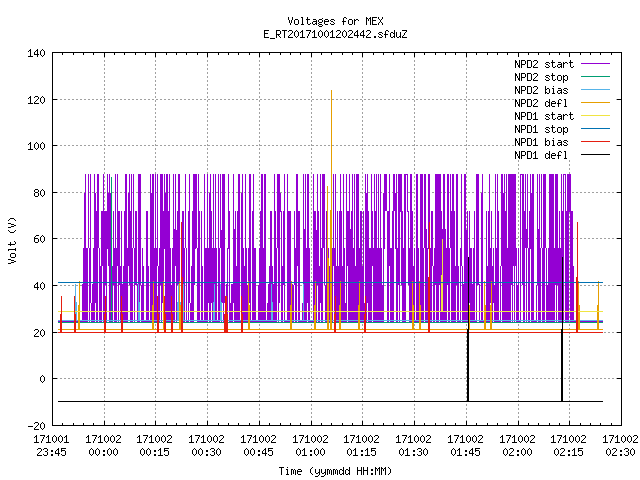Click the green line sample beside NPD2 stop

click(596, 76)
